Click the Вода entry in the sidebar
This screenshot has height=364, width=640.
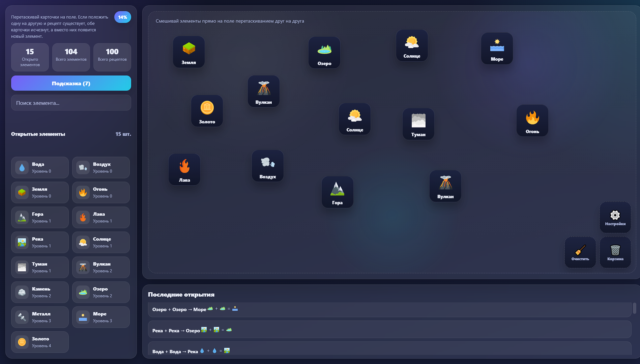coord(40,167)
